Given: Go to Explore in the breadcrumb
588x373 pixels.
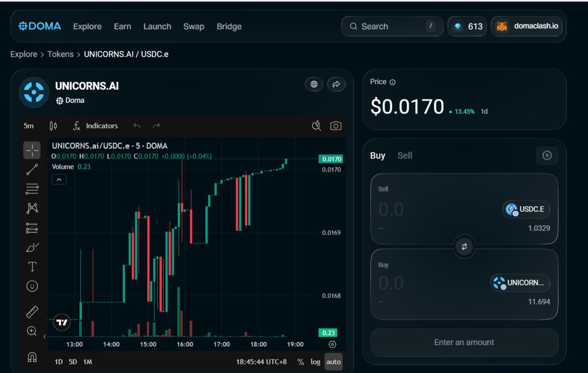Looking at the screenshot, I should pyautogui.click(x=24, y=54).
